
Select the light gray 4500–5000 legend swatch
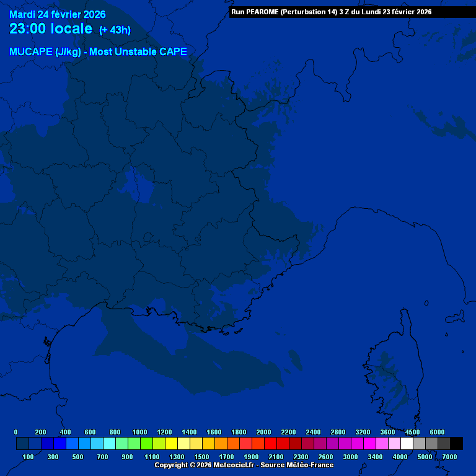[419, 443]
